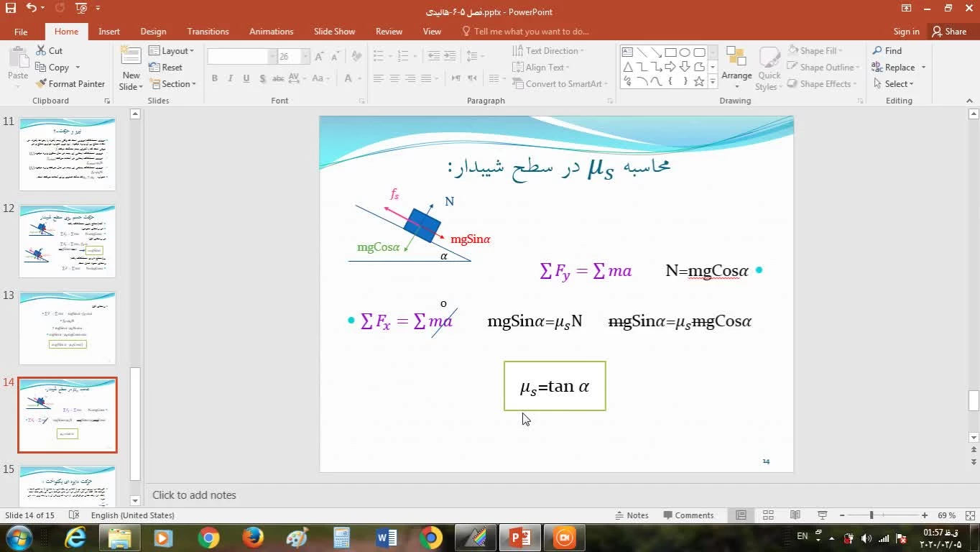980x552 pixels.
Task: Select slide 12 thumbnail
Action: click(x=67, y=241)
